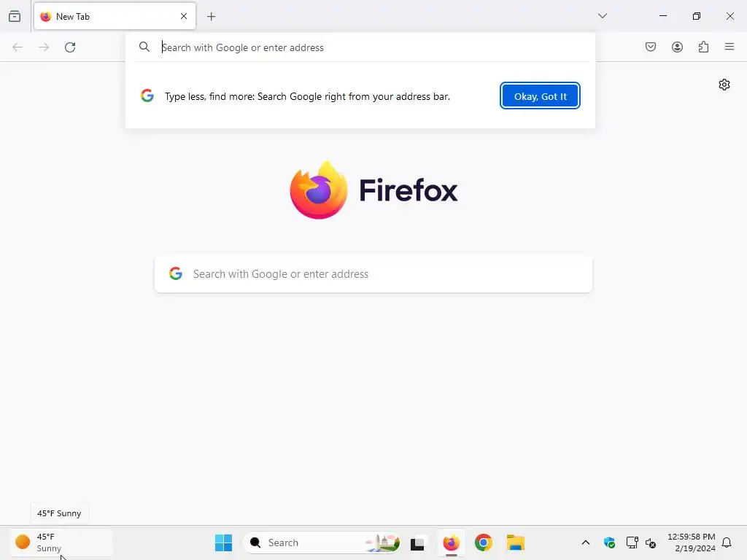Go back one page
747x560 pixels.
click(x=18, y=47)
